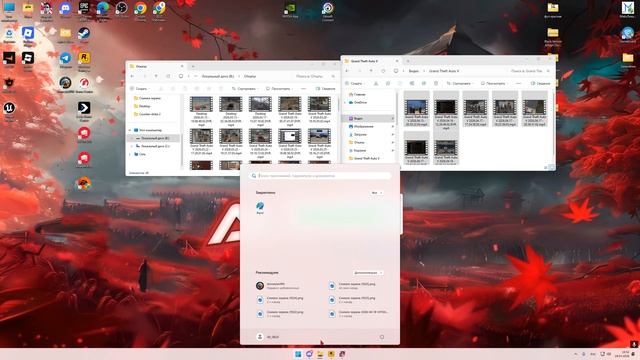Go back in Grand Theft Auto V window

[x=347, y=71]
